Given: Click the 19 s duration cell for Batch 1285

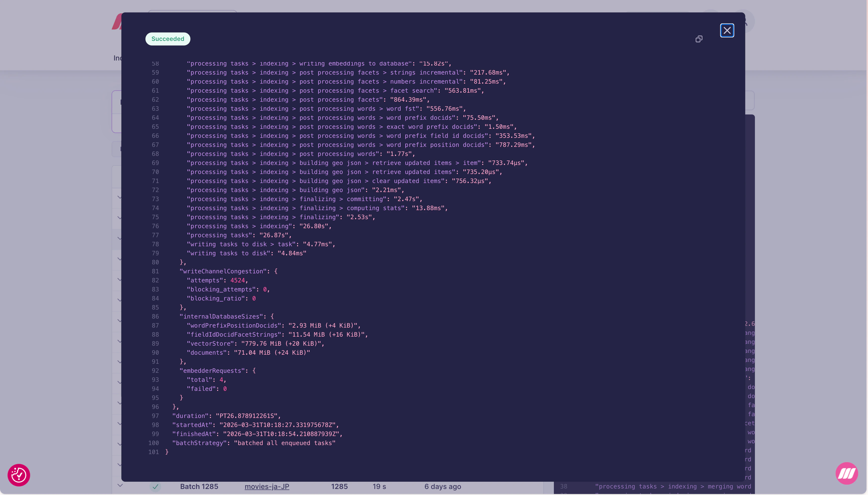Looking at the screenshot, I should point(379,486).
